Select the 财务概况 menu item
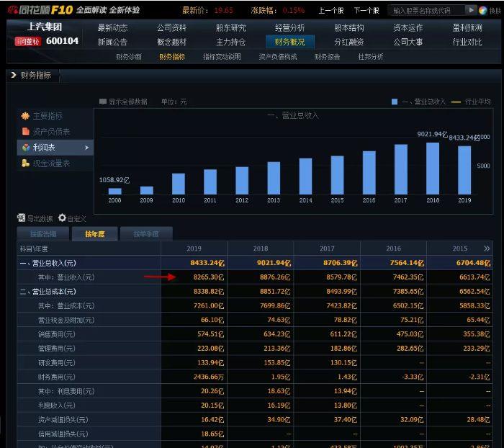Image resolution: width=504 pixels, height=448 pixels. (x=290, y=42)
